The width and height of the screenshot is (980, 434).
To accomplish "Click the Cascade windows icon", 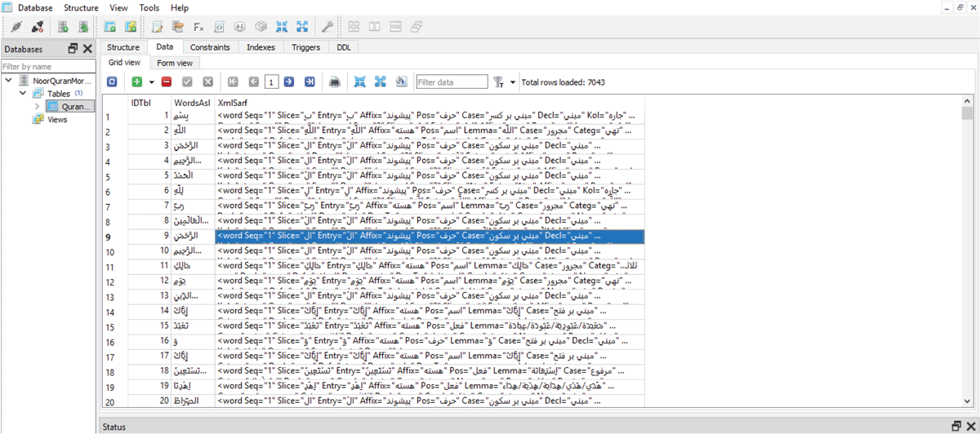I will pyautogui.click(x=416, y=27).
